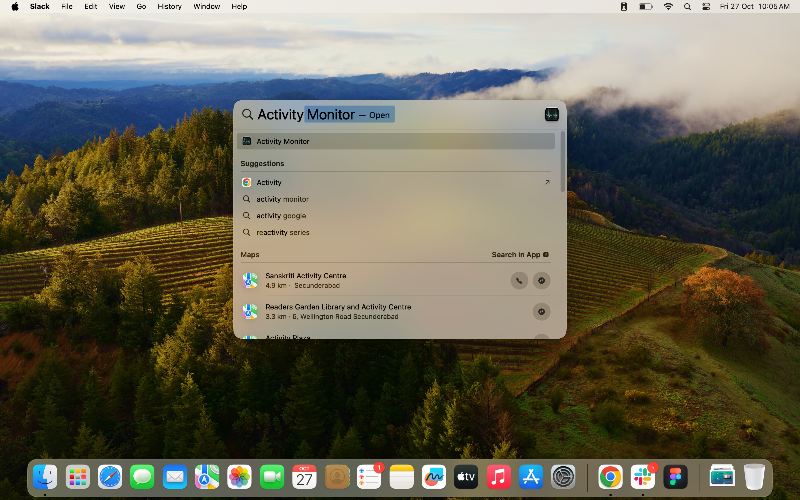This screenshot has width=800, height=500.
Task: Open the Slack application menu
Action: click(x=39, y=7)
